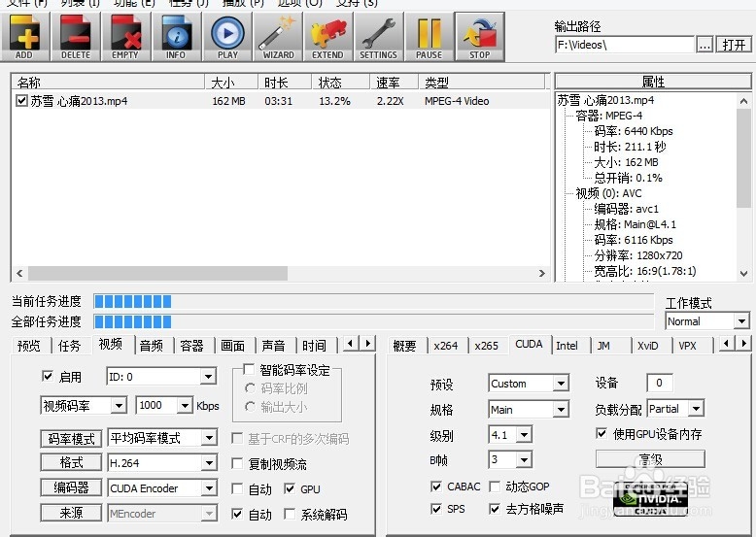Toggle the 启用 video checkbox
This screenshot has width=756, height=537.
[x=48, y=376]
